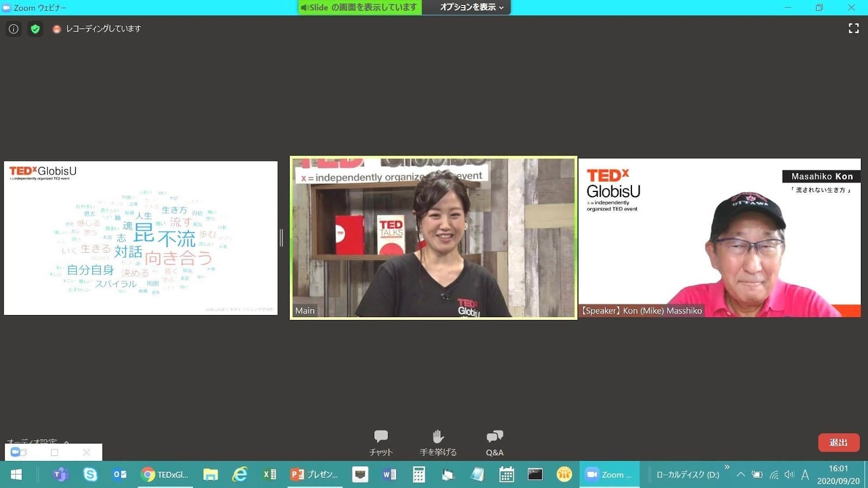Expand the オプションを表示 dropdown
Viewport: 868px width, 488px height.
[471, 8]
